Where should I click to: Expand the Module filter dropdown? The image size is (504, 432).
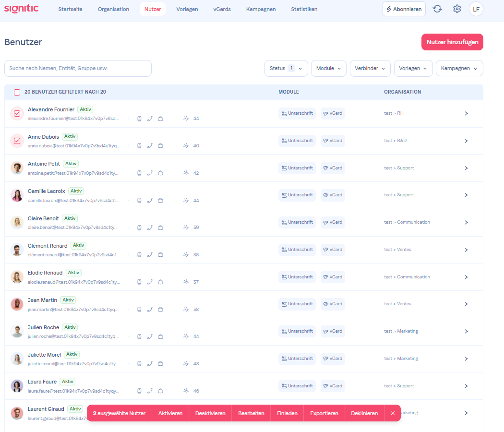(328, 68)
